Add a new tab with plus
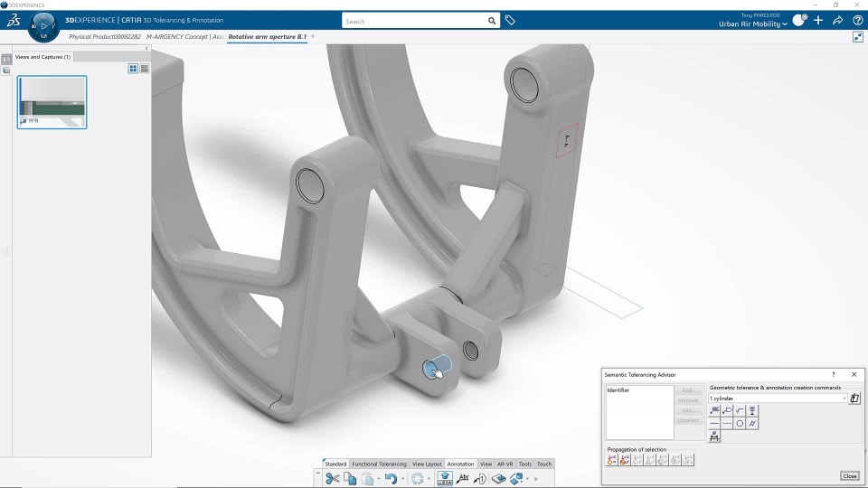This screenshot has height=488, width=868. pyautogui.click(x=313, y=36)
